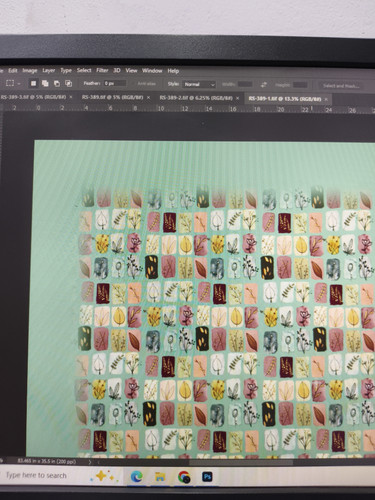This screenshot has width=375, height=500.
Task: Close the RS-389-3.tif document tab
Action: (x=71, y=97)
